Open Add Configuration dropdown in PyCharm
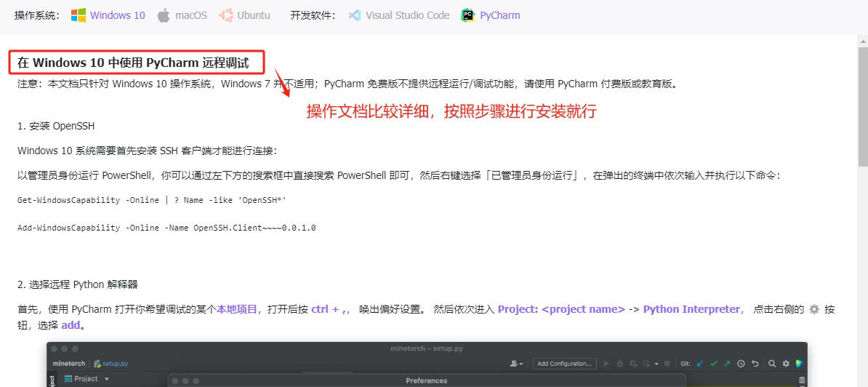The height and width of the screenshot is (387, 868). point(565,364)
